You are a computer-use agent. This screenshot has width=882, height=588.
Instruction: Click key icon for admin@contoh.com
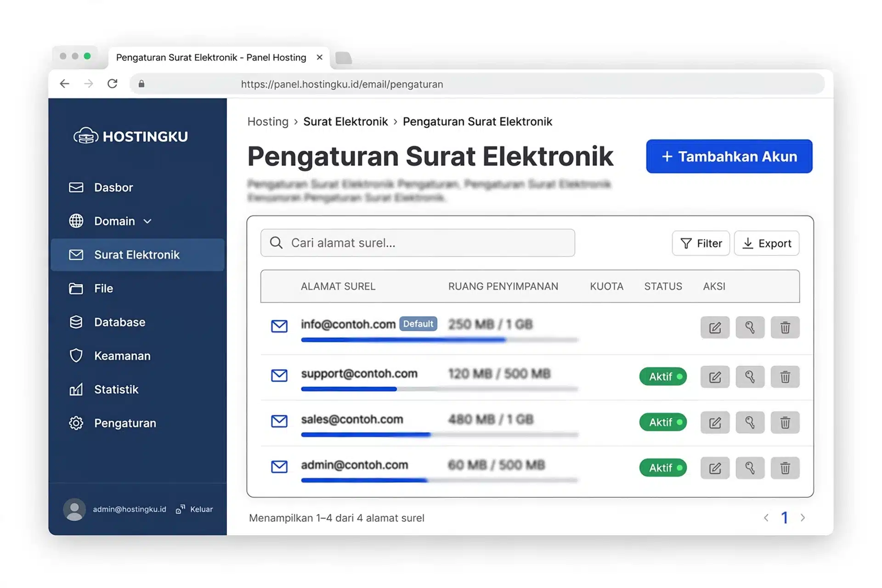point(750,468)
